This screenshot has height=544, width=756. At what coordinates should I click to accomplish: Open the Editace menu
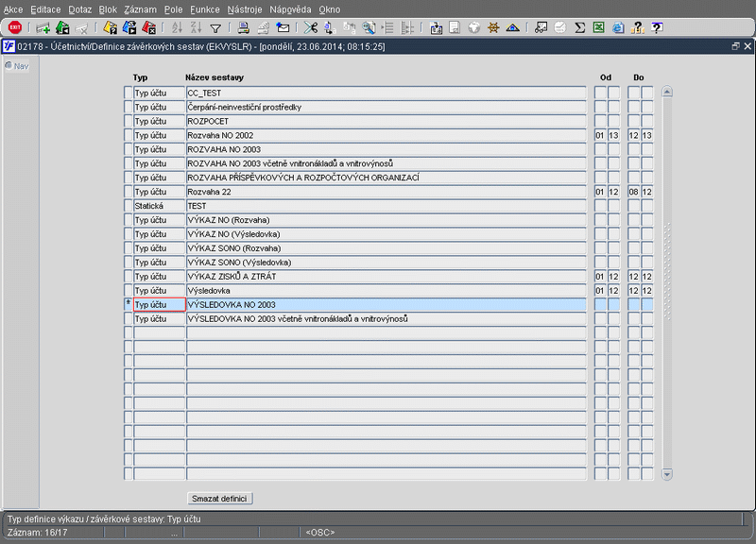pyautogui.click(x=45, y=9)
